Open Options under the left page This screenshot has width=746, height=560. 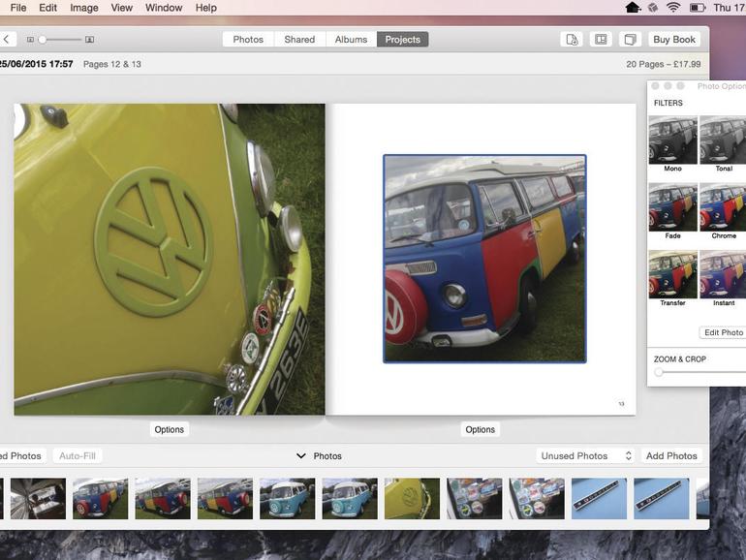(169, 429)
